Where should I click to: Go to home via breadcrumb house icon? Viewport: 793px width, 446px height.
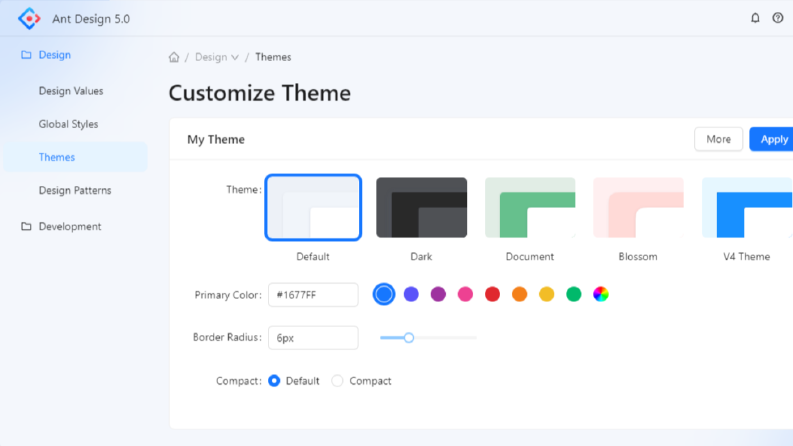174,57
